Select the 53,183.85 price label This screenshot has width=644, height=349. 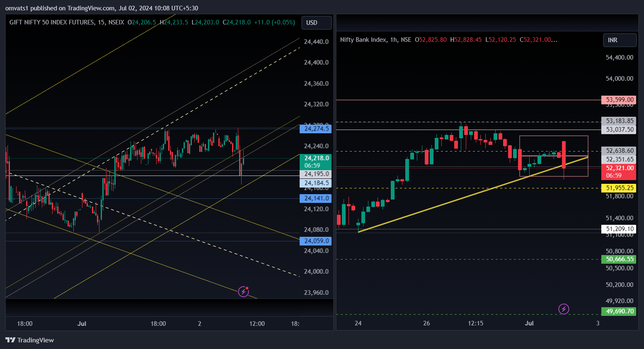tap(618, 121)
